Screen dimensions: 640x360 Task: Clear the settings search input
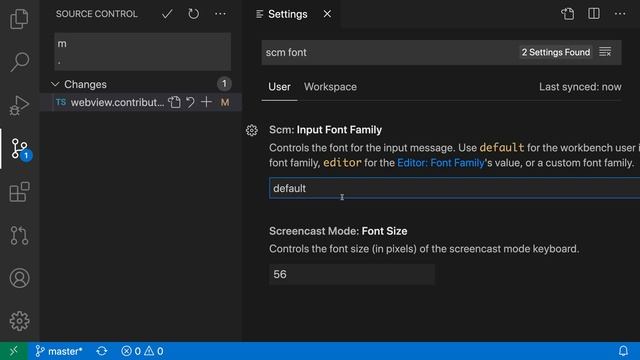tap(605, 52)
